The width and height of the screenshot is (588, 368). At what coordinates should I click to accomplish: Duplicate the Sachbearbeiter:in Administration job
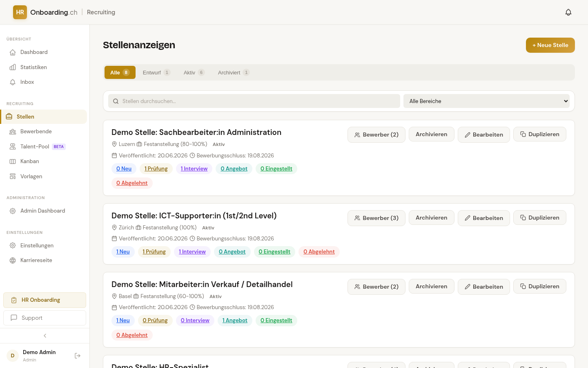coord(540,134)
